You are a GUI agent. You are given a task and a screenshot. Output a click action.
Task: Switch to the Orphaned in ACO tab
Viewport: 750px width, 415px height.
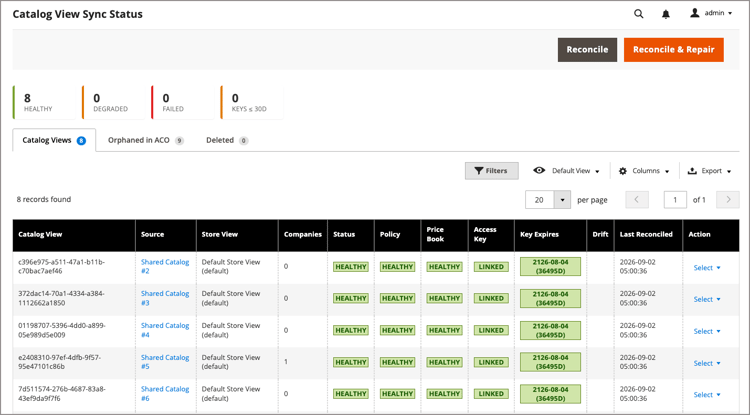point(145,140)
